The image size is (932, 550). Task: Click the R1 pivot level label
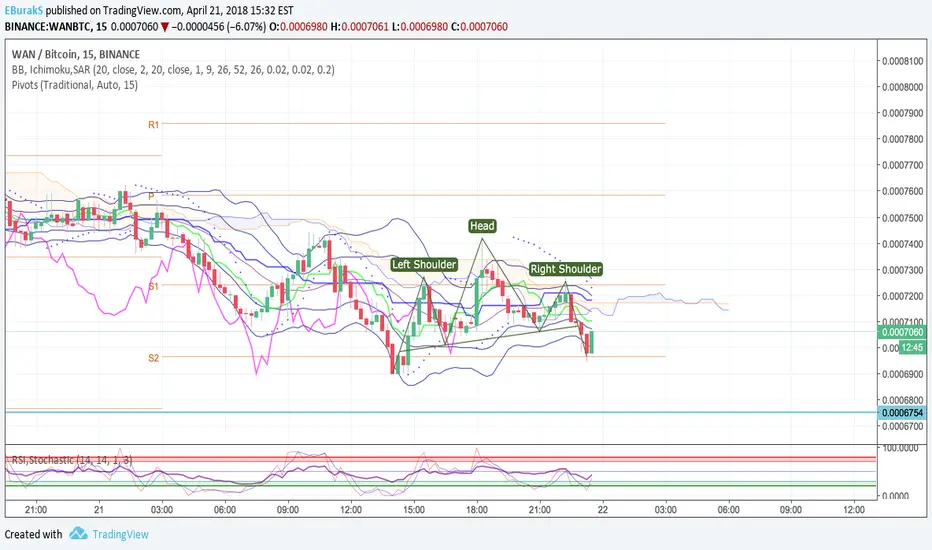pyautogui.click(x=153, y=125)
